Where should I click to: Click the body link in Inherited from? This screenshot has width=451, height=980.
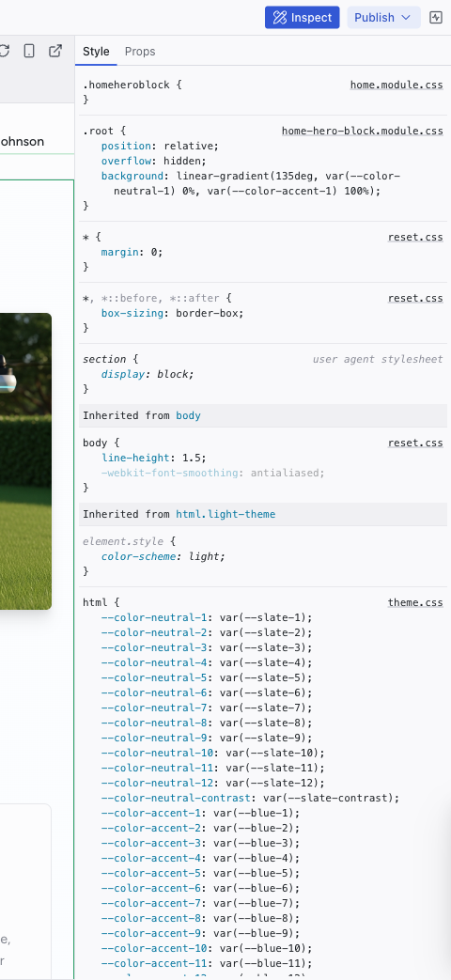[188, 415]
